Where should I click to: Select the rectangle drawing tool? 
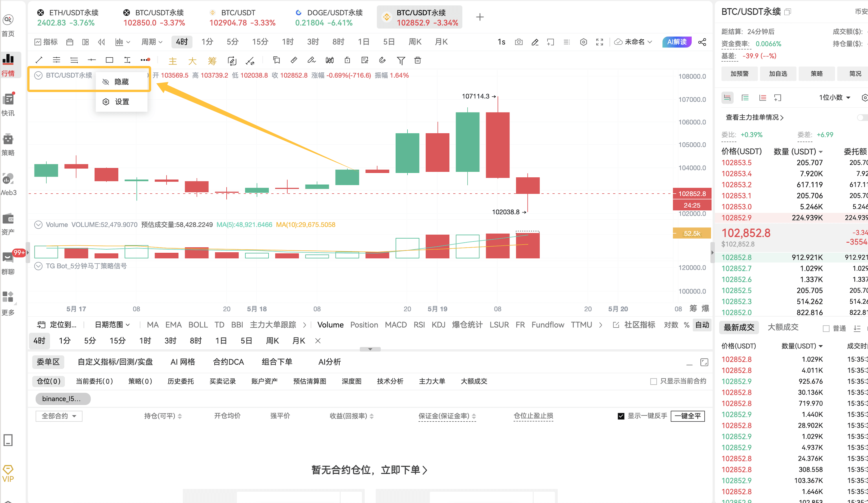pos(109,60)
